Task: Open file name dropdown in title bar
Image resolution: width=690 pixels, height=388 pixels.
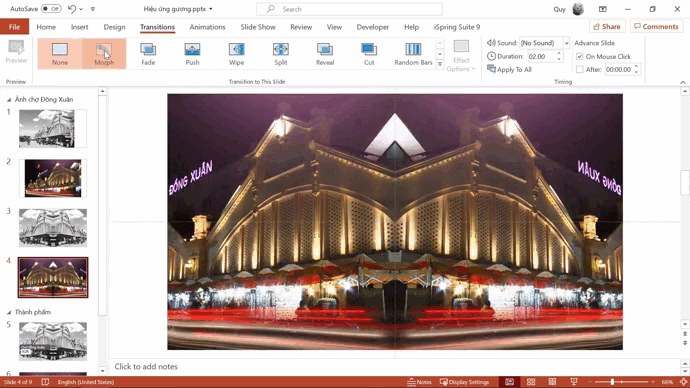Action: [211, 9]
